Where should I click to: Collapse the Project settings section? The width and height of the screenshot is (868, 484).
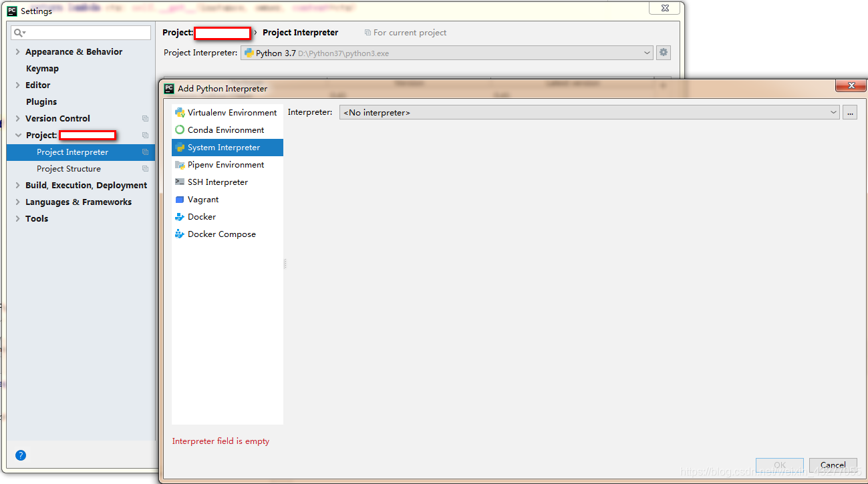(x=17, y=136)
